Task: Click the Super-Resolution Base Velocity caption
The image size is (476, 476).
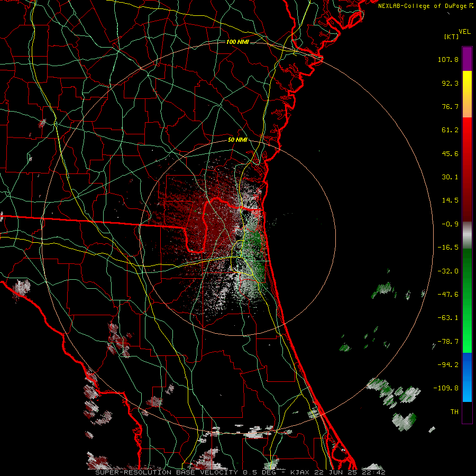Action: (x=241, y=472)
